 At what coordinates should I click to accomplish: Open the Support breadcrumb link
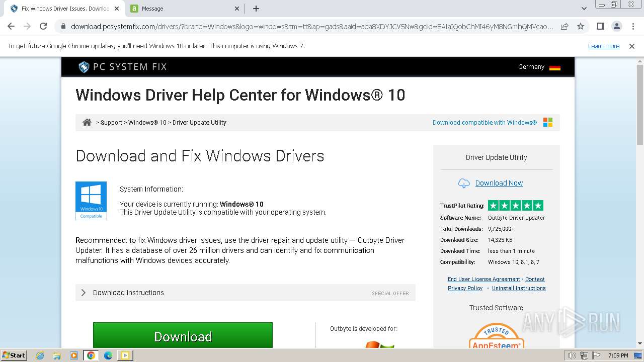[x=111, y=123]
